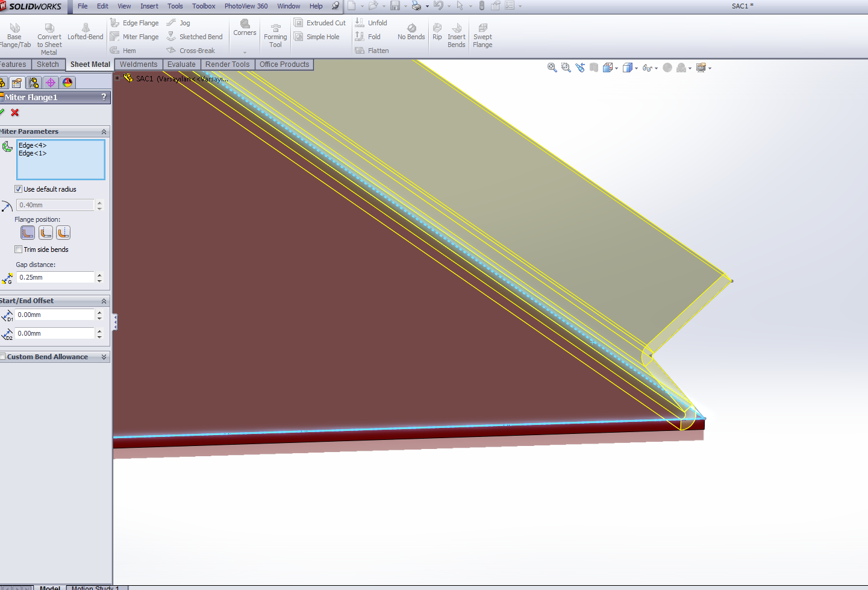Choose the Jog tool
This screenshot has width=868, height=590.
pos(178,23)
